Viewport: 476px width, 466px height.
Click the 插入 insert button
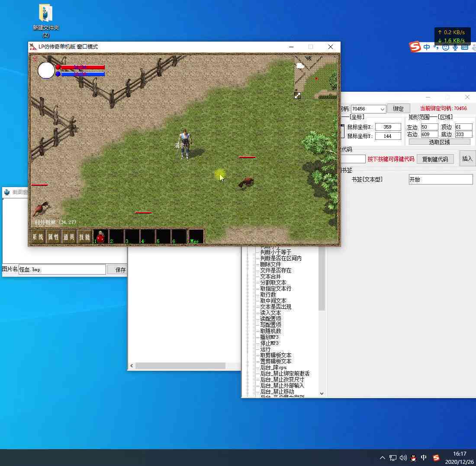[x=467, y=159]
